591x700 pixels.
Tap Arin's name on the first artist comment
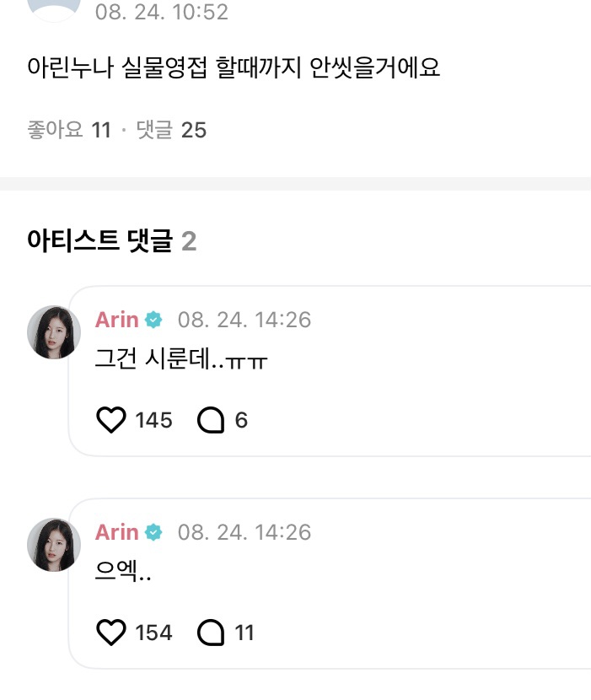(x=116, y=320)
